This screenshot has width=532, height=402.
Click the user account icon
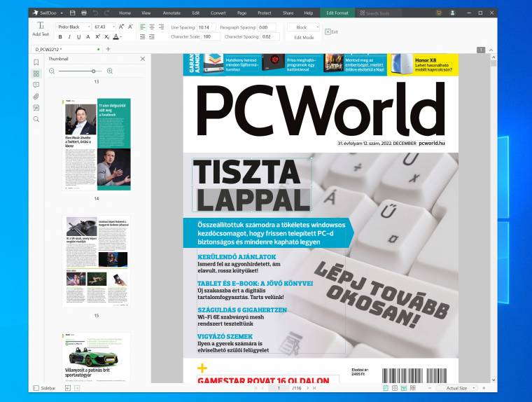452,13
